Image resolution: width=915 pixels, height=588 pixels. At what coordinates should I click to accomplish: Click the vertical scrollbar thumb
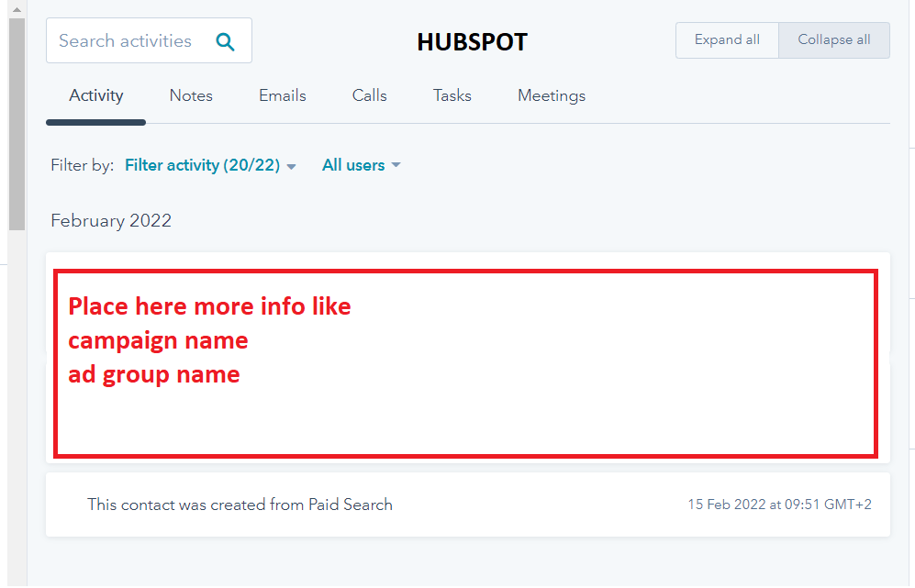pos(17,124)
